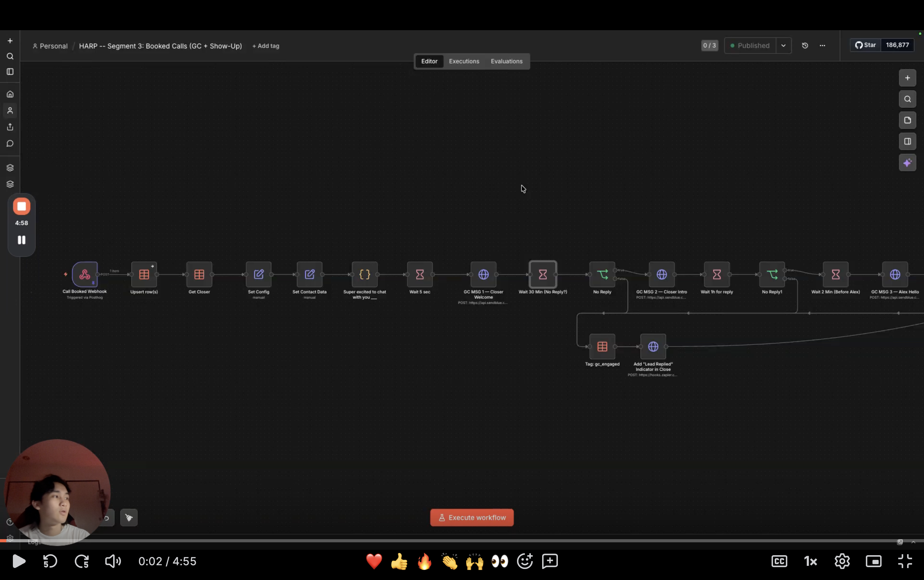Click the Execute workflow button
Image resolution: width=924 pixels, height=580 pixels.
click(x=472, y=517)
